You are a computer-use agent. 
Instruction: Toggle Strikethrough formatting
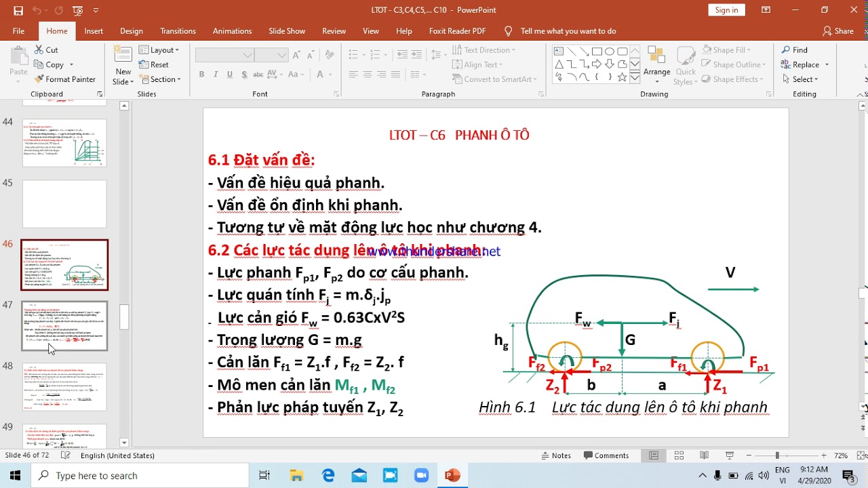point(258,75)
